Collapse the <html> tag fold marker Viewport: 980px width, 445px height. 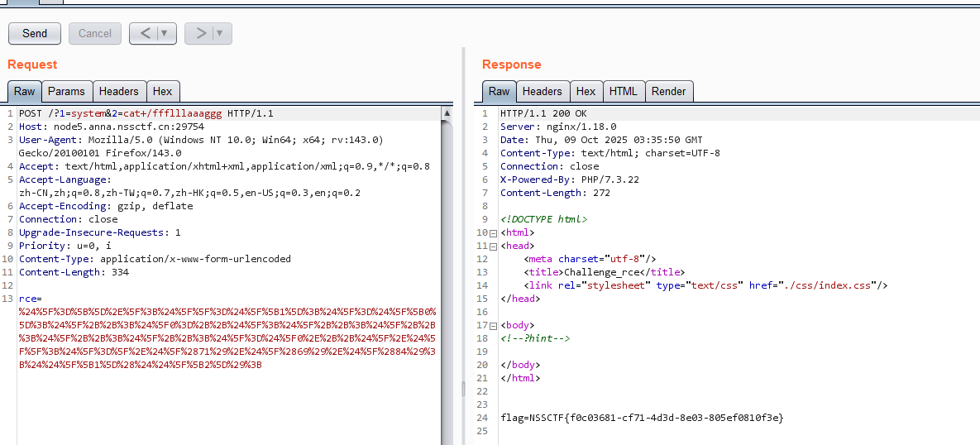click(493, 233)
